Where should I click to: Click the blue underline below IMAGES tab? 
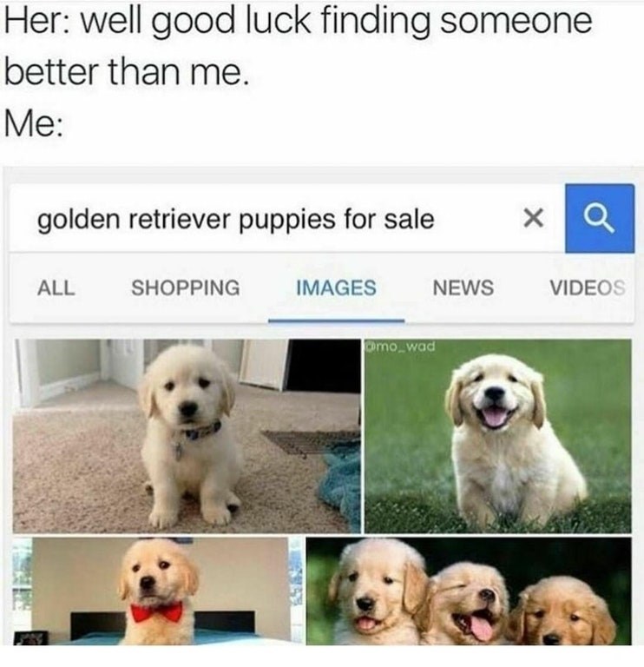click(336, 321)
